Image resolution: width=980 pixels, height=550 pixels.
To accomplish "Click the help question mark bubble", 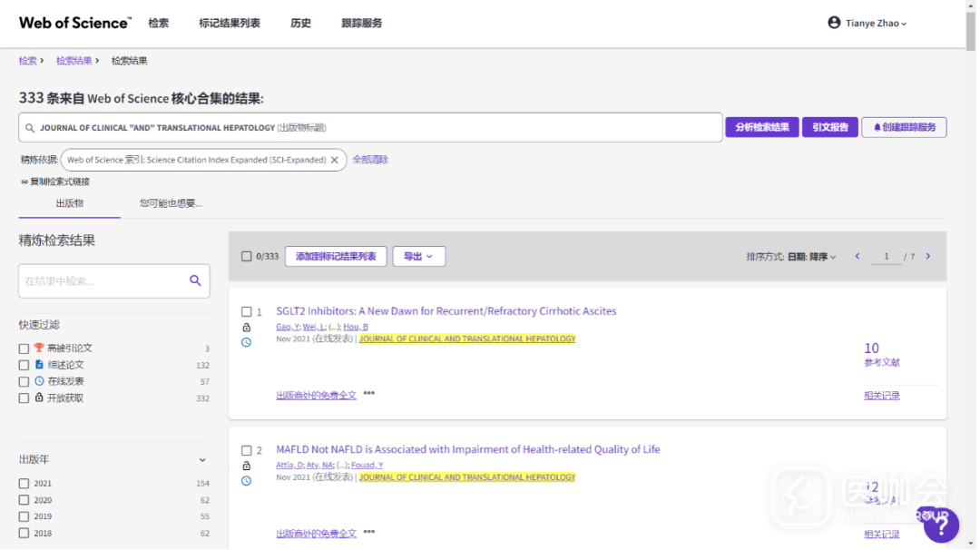I will click(940, 525).
